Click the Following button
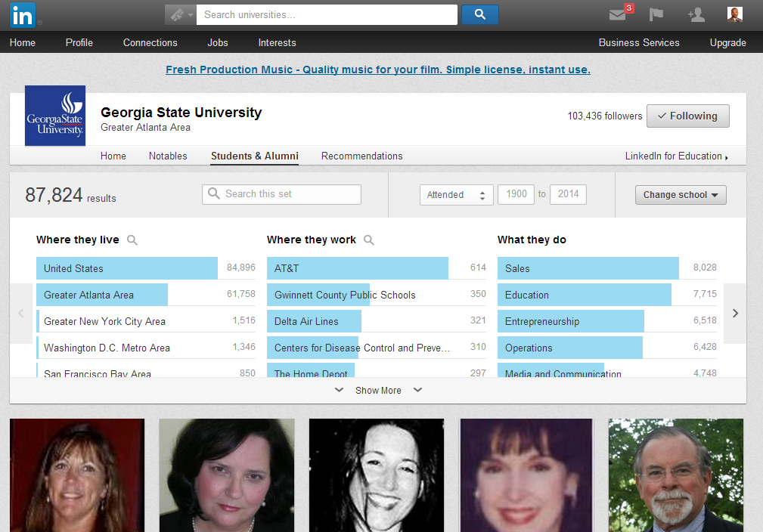 pos(688,116)
